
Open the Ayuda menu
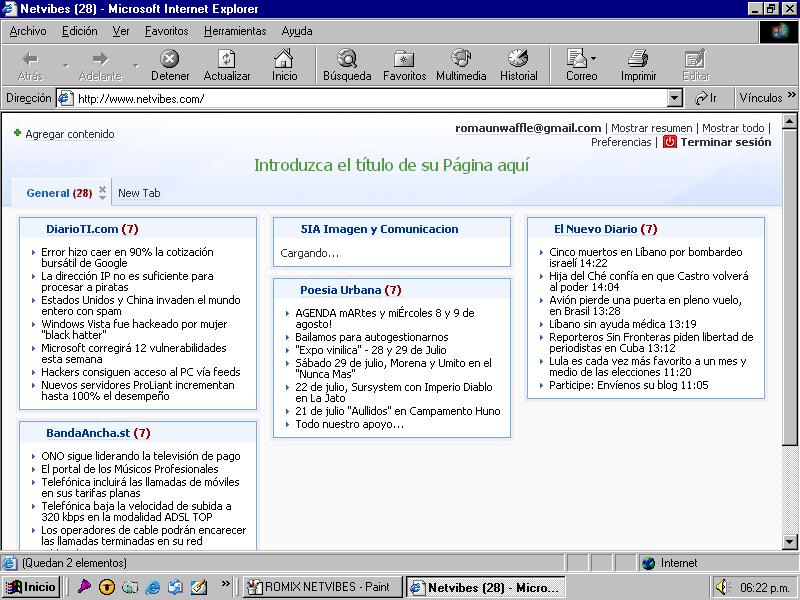[x=296, y=31]
